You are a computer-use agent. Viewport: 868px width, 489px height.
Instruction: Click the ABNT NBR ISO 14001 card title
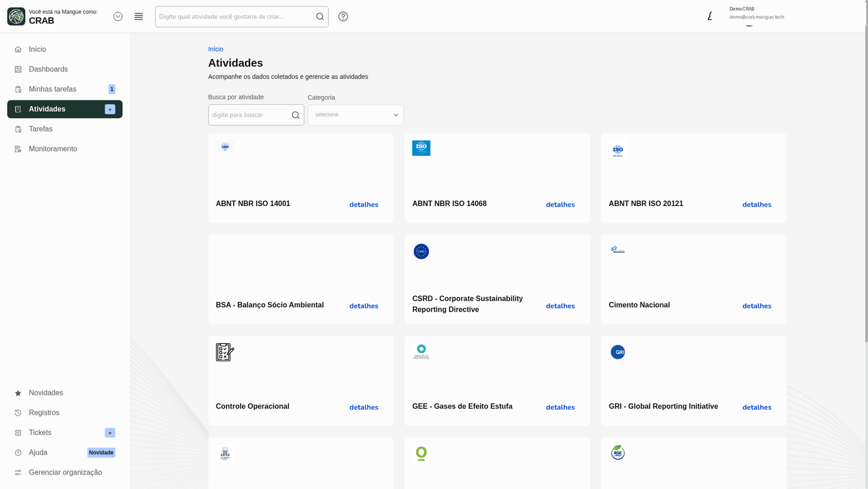(253, 204)
